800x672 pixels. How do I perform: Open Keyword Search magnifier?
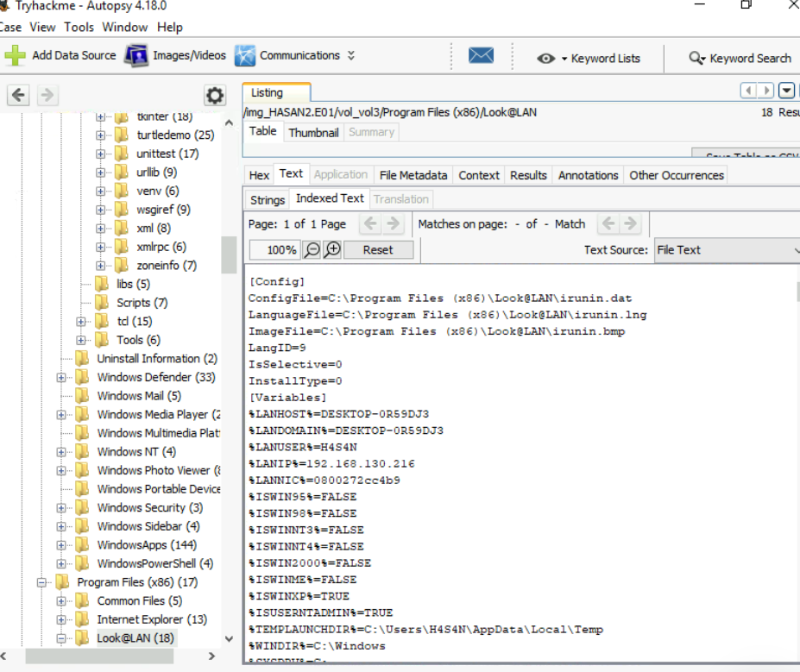pyautogui.click(x=696, y=58)
